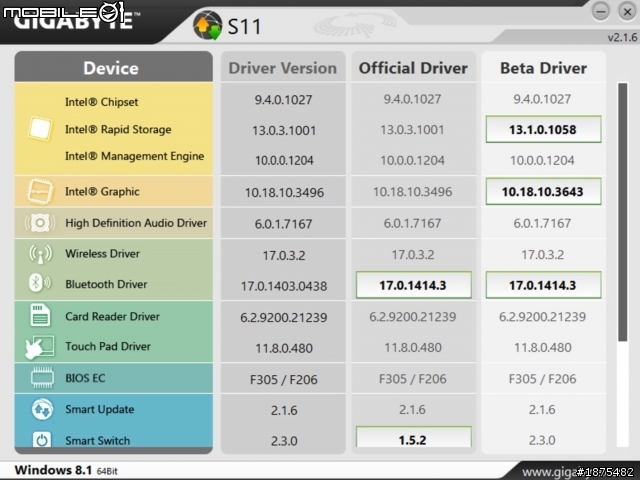Click the Bluetooth icon
Viewport: 640px width, 480px height.
[x=40, y=283]
